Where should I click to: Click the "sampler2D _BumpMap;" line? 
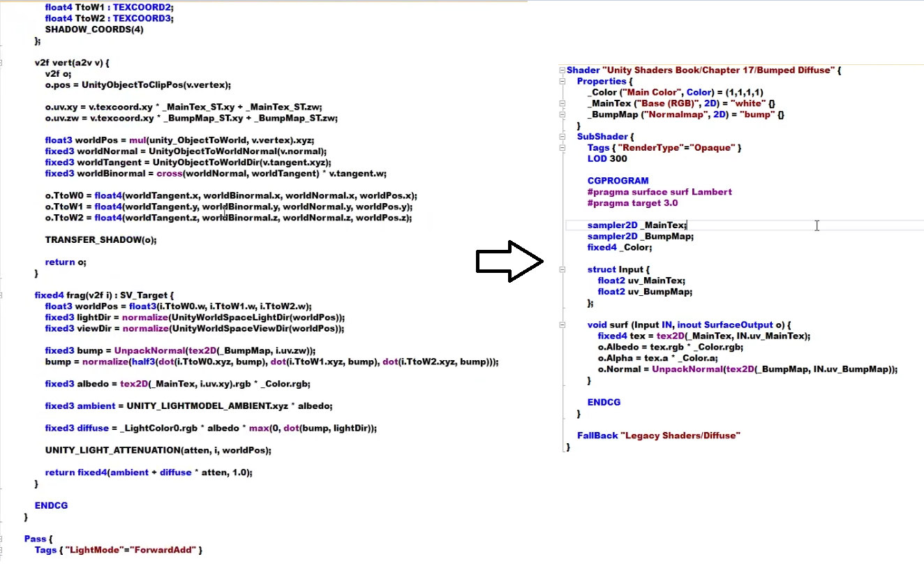pos(641,237)
